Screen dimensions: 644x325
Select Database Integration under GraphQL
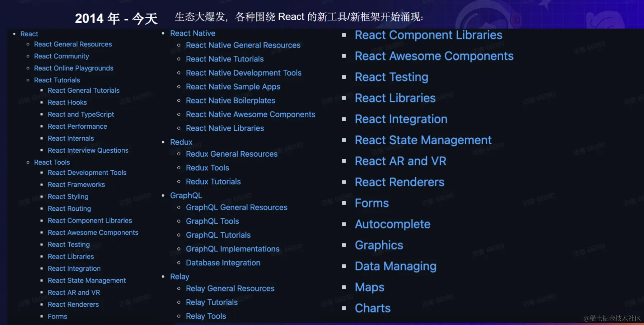pos(223,262)
